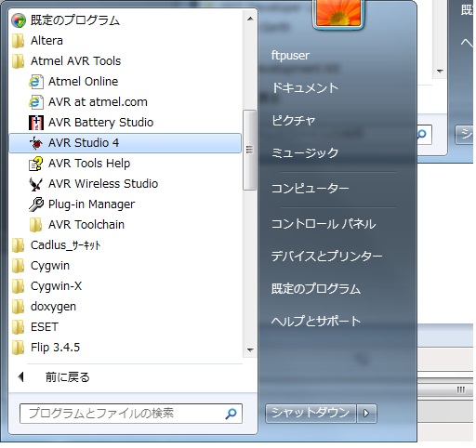This screenshot has width=476, height=448.
Task: Click the AVR Wireless Studio icon
Action: point(36,184)
